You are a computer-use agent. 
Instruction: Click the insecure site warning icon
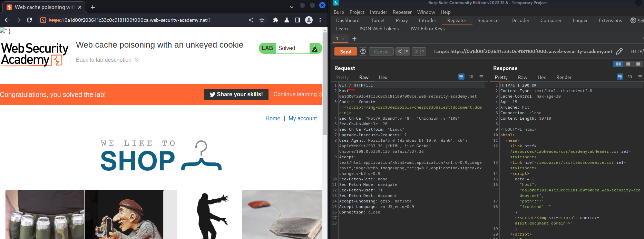point(43,20)
